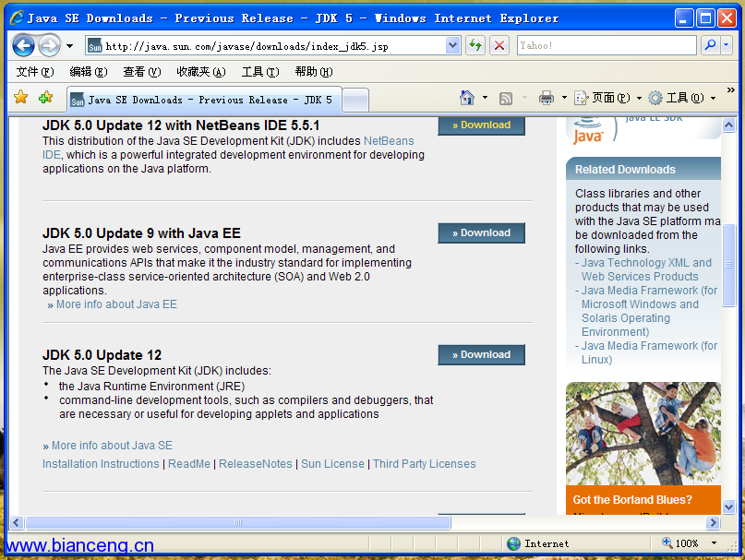Open the 帮助(H) menu

click(x=314, y=72)
